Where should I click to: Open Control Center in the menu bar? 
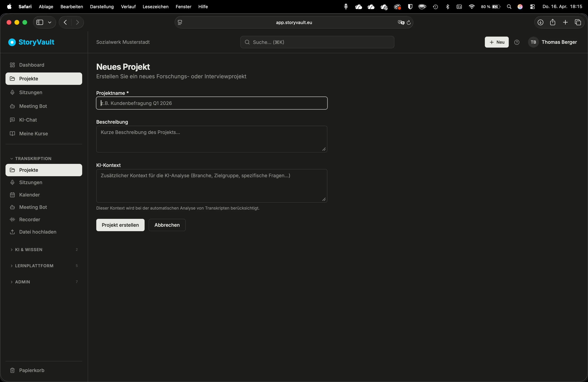532,7
